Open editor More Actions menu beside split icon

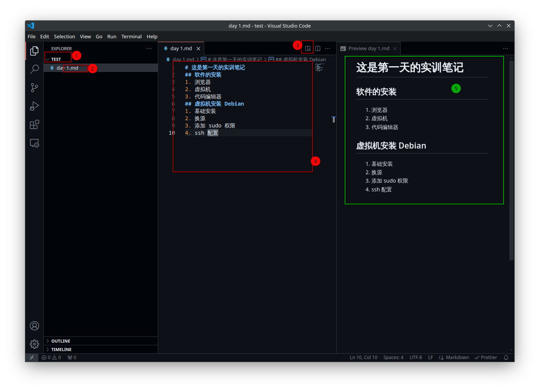[x=327, y=49]
